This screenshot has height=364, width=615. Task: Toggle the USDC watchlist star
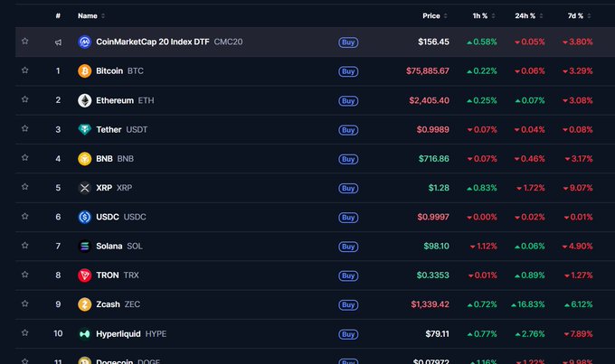coord(24,216)
